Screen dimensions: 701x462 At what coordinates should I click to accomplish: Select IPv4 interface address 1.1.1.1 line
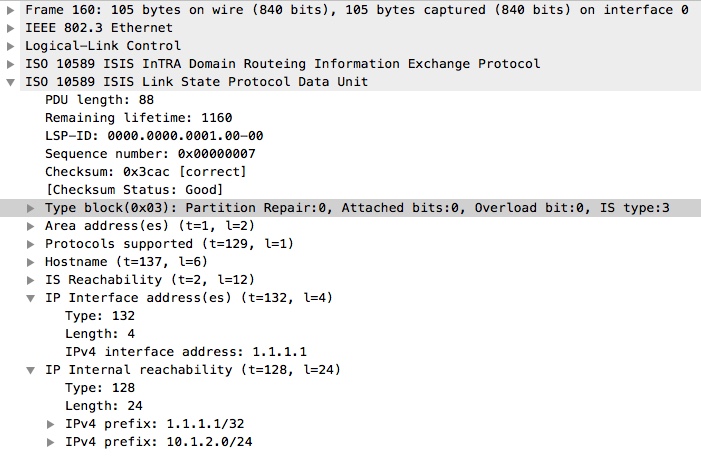click(x=185, y=352)
